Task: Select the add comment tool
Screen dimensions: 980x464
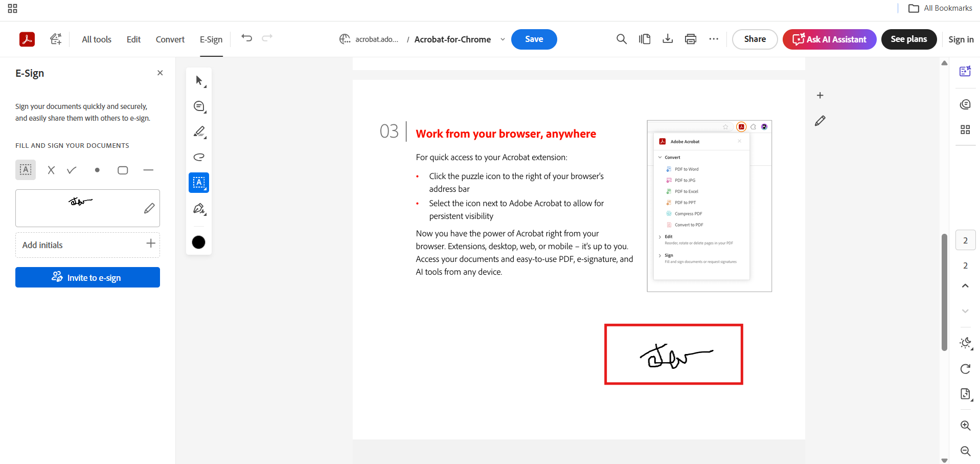Action: click(x=199, y=106)
